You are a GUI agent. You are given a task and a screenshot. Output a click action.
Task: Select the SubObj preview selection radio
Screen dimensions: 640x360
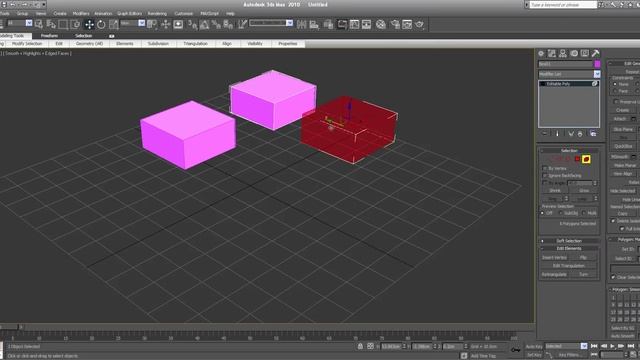[560, 213]
